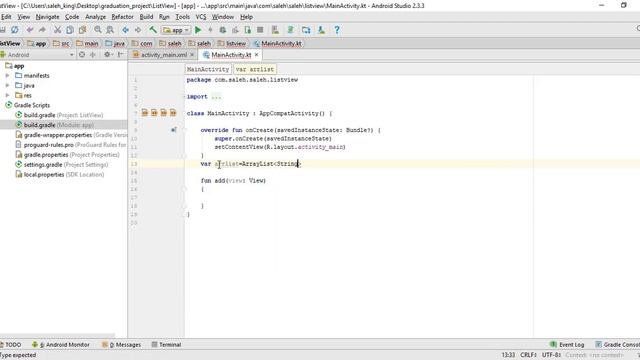Image resolution: width=640 pixels, height=360 pixels.
Task: Expand the folded import statement
Action: point(216,97)
